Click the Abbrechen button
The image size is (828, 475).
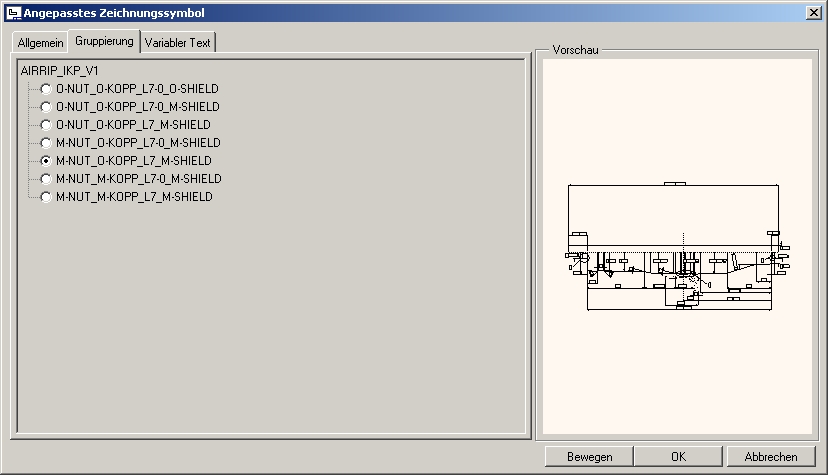(771, 457)
